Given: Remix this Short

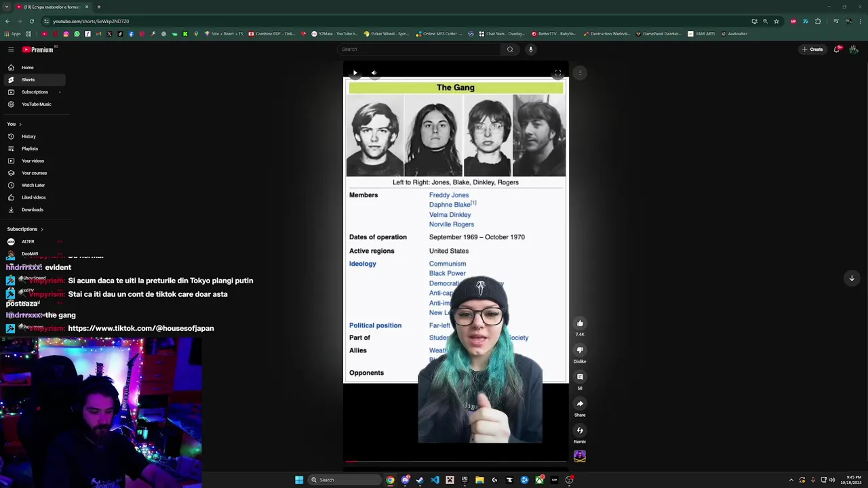Looking at the screenshot, I should click(580, 430).
